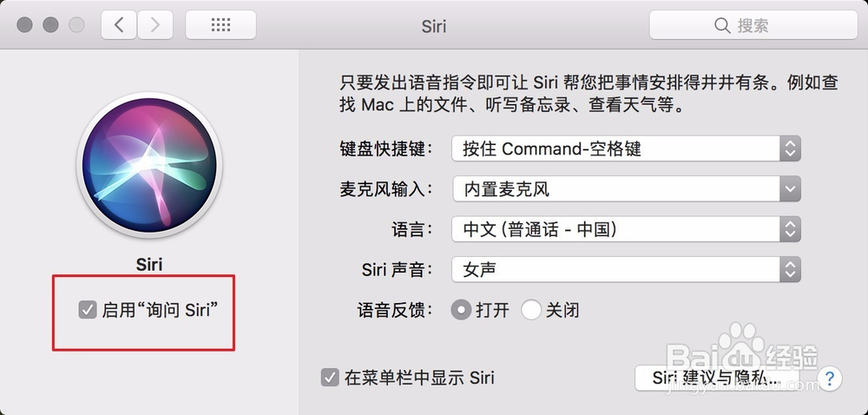The height and width of the screenshot is (415, 868).
Task: Toggle the 启用“询问 Siri” checkbox
Action: click(x=88, y=310)
